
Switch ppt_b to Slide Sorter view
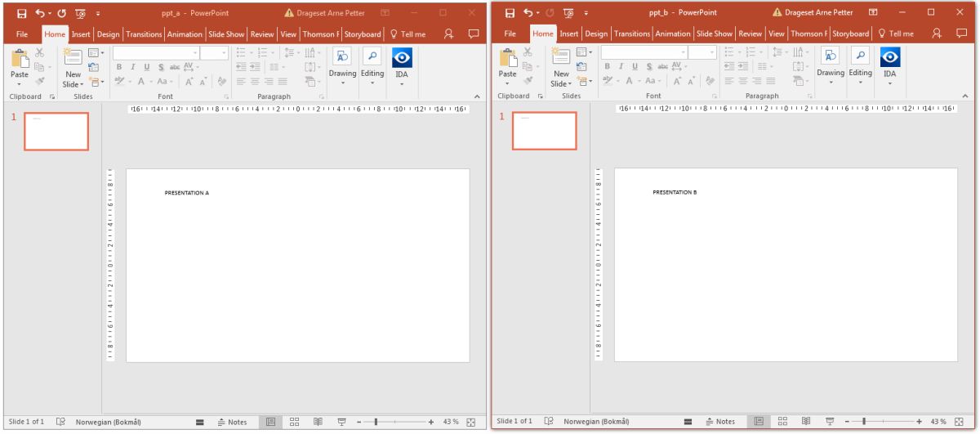(782, 422)
